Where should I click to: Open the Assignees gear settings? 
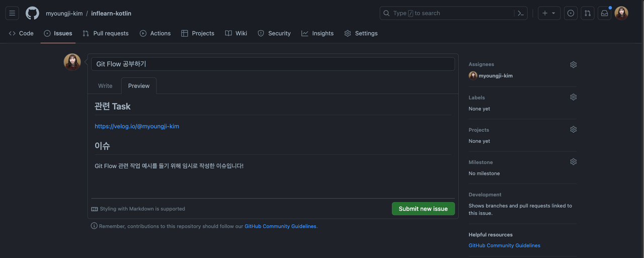click(573, 64)
